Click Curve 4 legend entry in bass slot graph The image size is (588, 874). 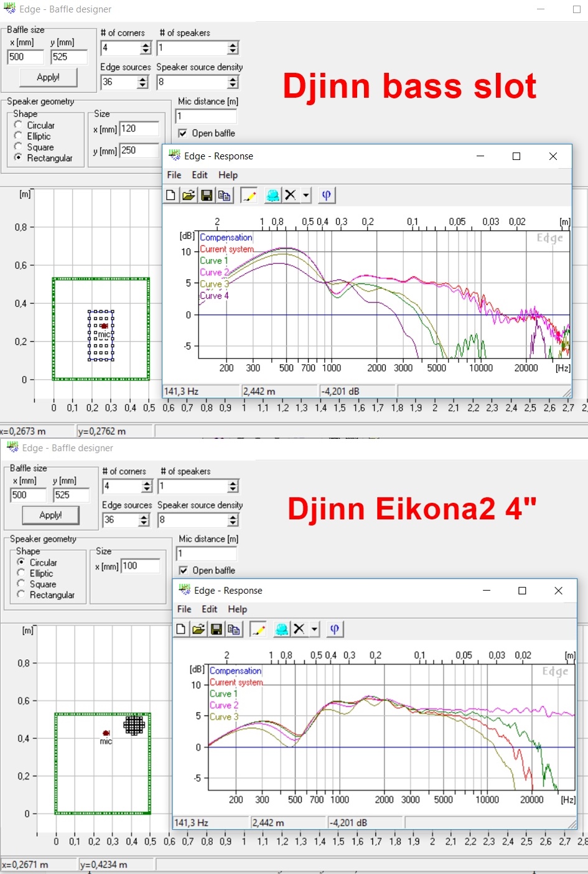[214, 296]
